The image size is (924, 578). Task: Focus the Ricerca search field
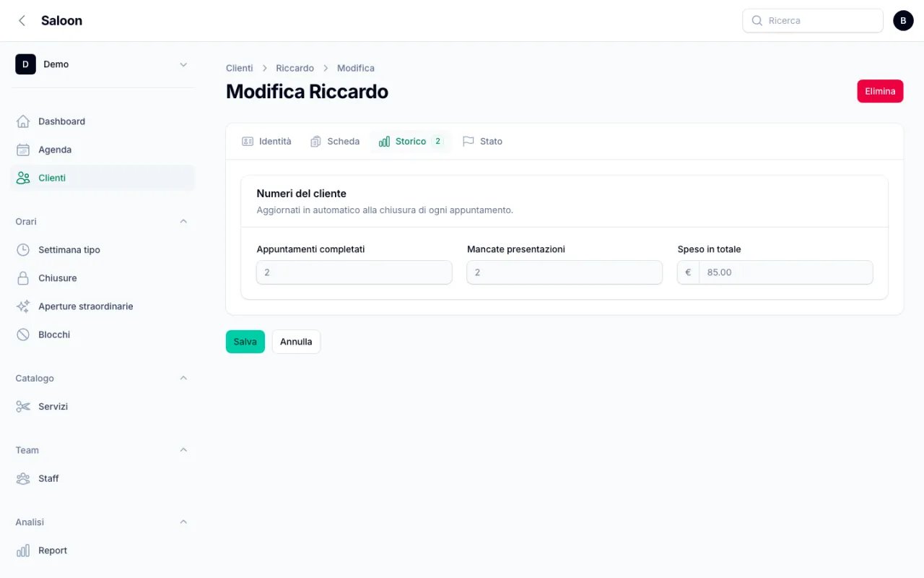tap(813, 21)
